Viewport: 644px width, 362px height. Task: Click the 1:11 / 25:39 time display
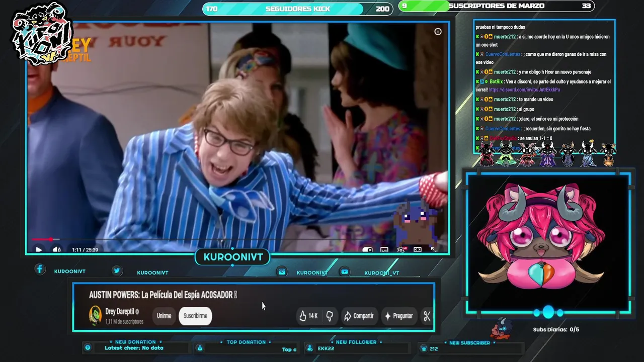pyautogui.click(x=85, y=250)
